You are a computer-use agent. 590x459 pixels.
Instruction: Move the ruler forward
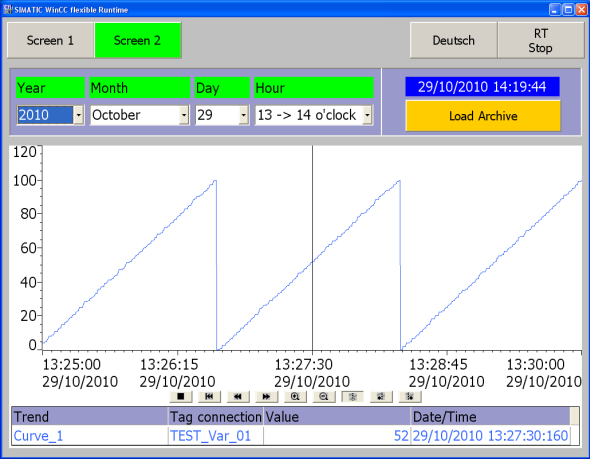click(410, 396)
